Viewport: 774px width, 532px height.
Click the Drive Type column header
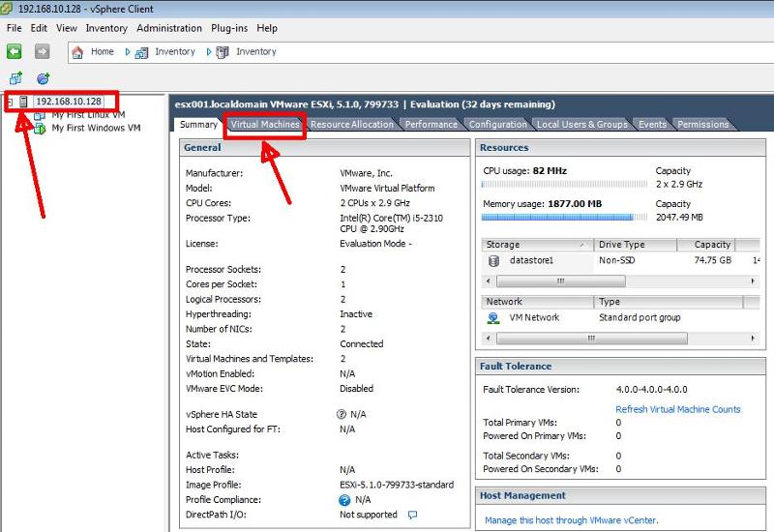point(635,245)
